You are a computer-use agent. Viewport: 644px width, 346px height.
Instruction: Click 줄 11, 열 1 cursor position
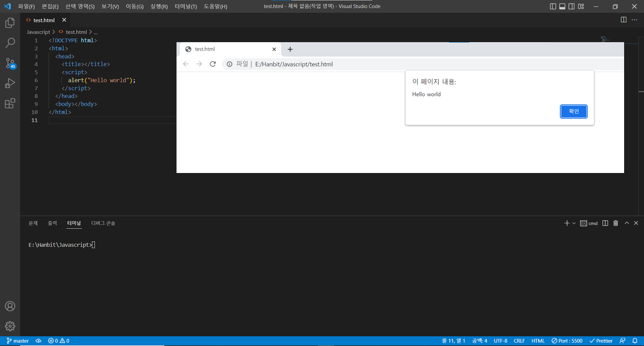tap(453, 341)
